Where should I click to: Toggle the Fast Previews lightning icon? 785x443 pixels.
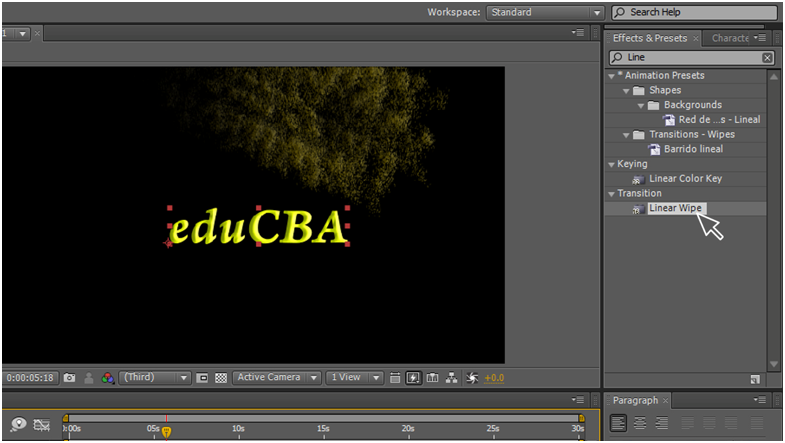(x=414, y=378)
